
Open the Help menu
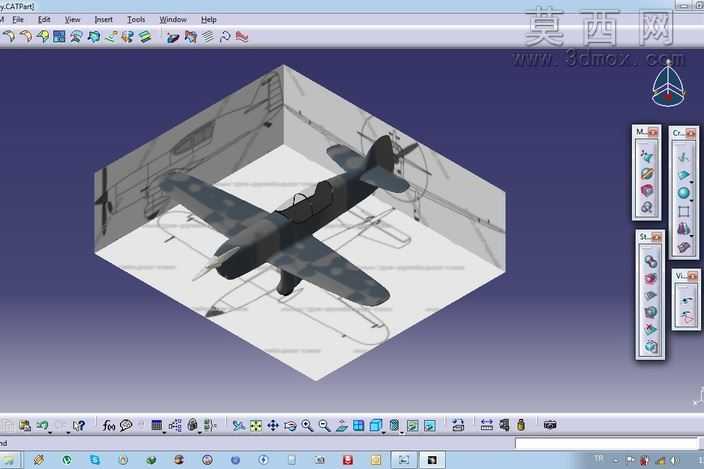(208, 20)
